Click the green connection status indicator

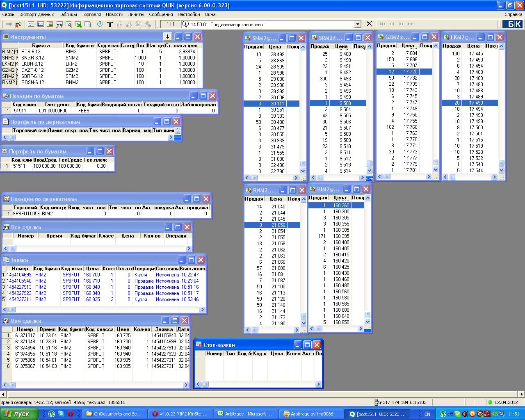pyautogui.click(x=490, y=403)
